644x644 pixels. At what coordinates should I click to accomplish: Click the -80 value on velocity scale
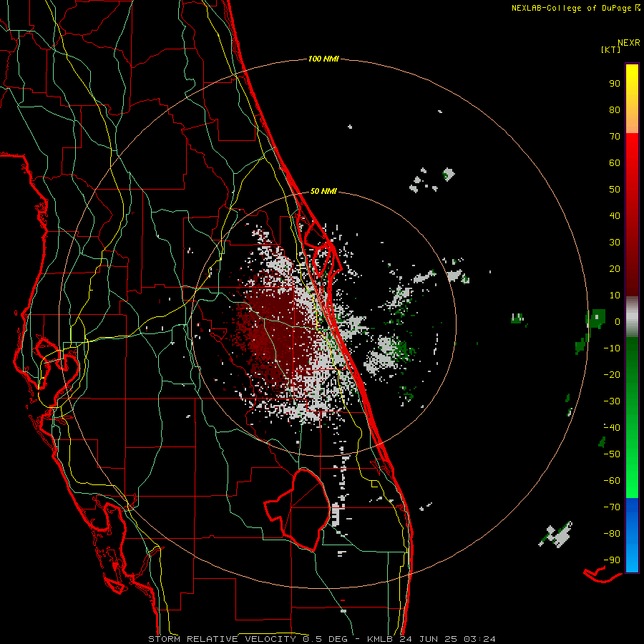pos(612,534)
